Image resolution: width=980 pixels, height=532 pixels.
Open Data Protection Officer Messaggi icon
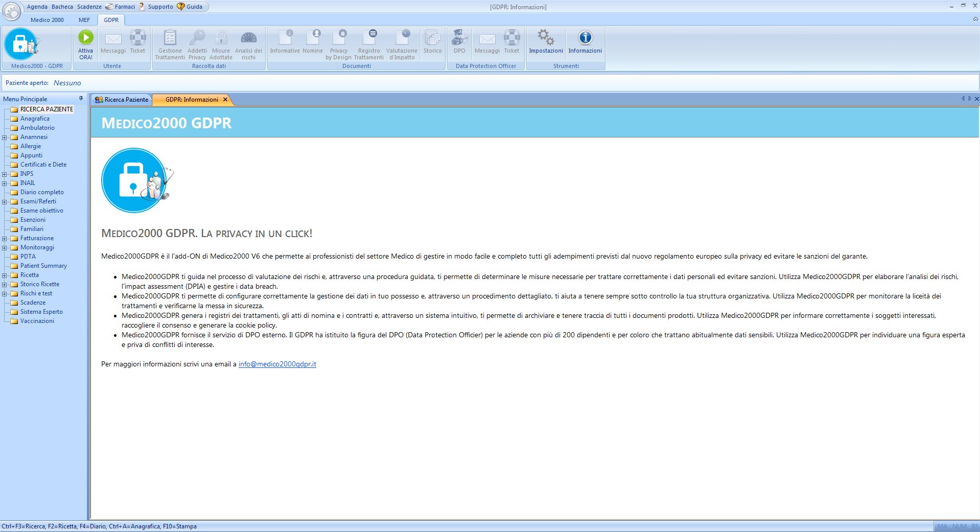[487, 38]
